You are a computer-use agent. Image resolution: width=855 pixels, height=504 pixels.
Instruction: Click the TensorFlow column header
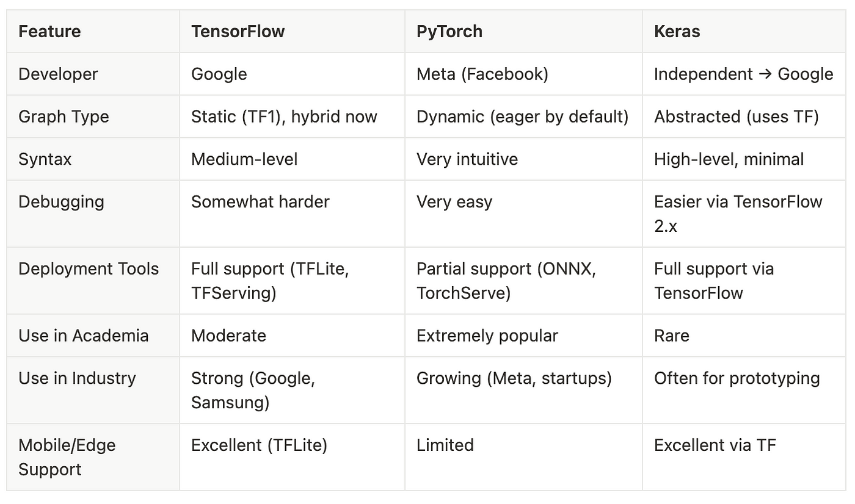pyautogui.click(x=292, y=31)
